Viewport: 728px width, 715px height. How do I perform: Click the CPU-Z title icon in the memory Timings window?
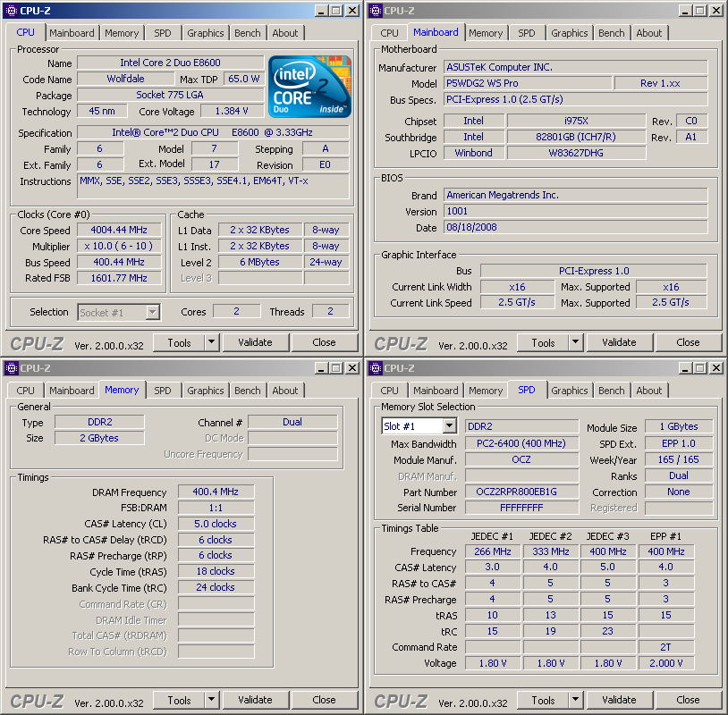(11, 368)
